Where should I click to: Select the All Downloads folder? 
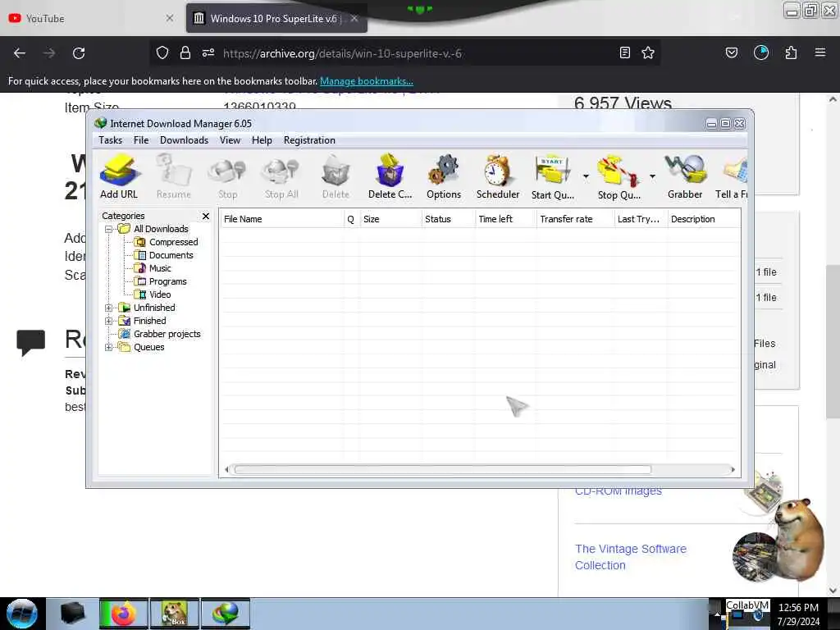pos(161,229)
